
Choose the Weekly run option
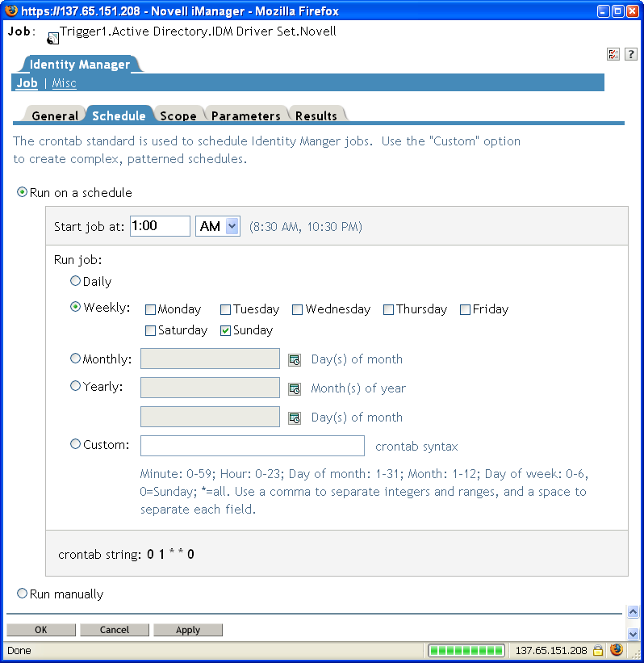click(x=75, y=307)
